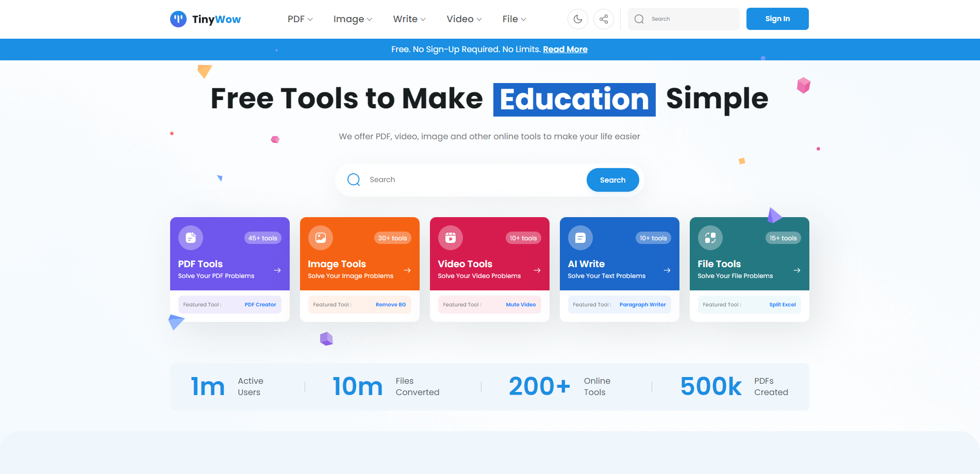Viewport: 980px width, 474px height.
Task: Click the File Tools icon
Action: [710, 238]
